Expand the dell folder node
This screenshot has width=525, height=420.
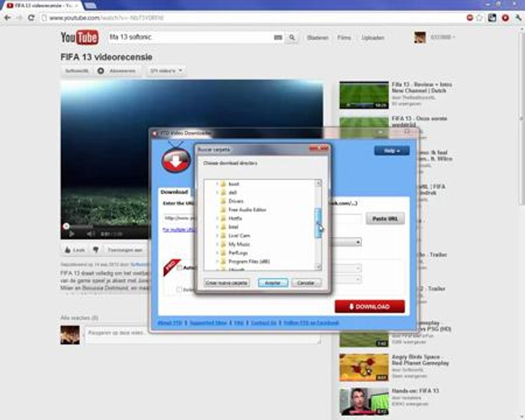216,192
